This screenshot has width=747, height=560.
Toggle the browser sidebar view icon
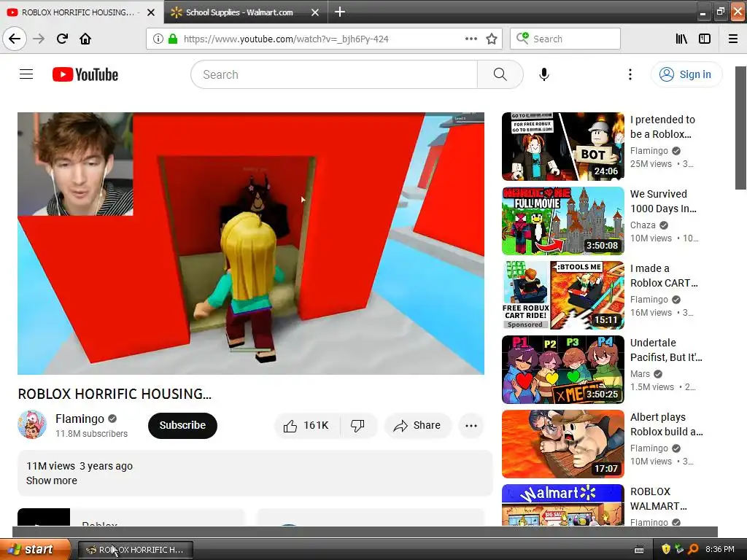705,39
